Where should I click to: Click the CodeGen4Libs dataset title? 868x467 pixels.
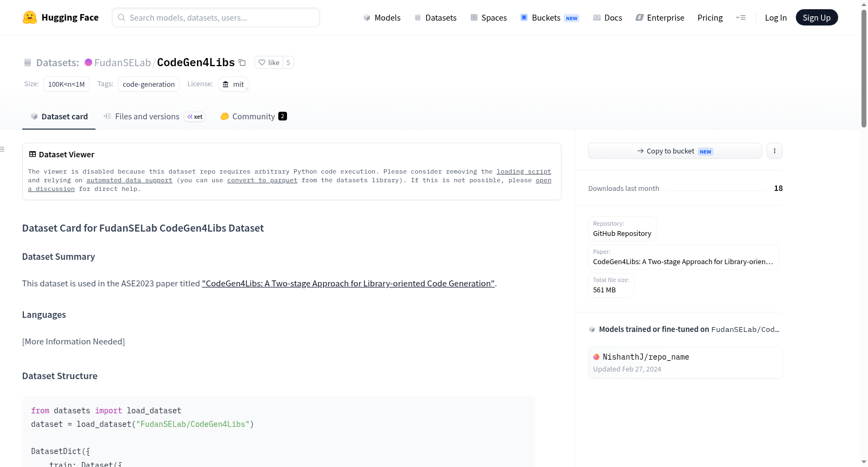196,62
